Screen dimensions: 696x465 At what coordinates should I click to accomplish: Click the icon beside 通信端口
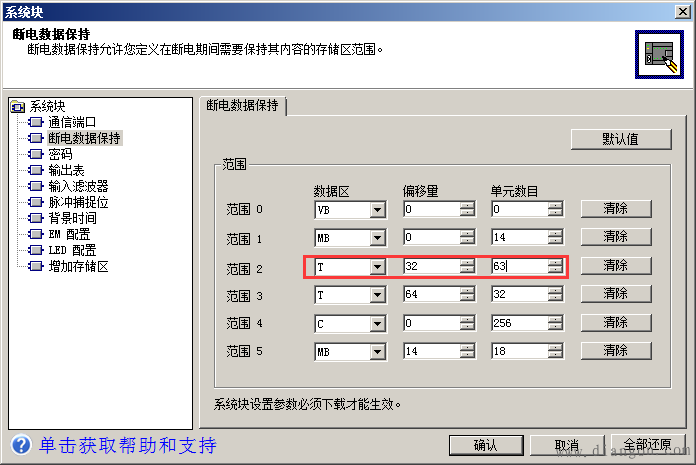36,122
